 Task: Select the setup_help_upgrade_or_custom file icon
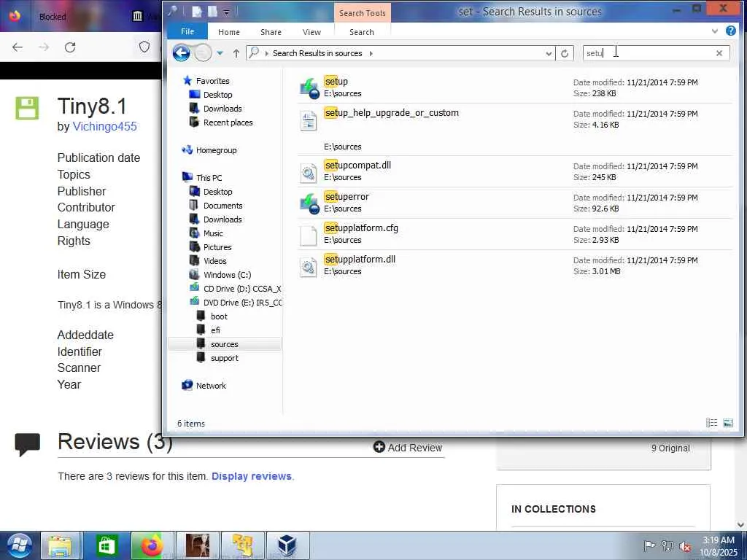(309, 120)
